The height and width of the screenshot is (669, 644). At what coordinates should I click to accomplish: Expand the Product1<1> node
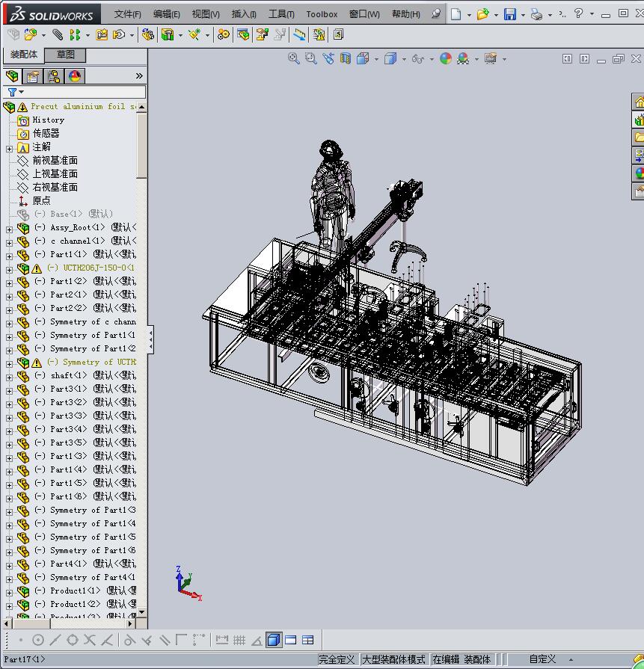[10, 593]
